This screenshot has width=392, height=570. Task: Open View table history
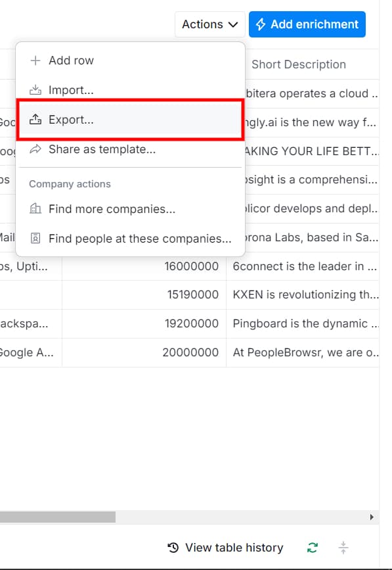tap(227, 547)
